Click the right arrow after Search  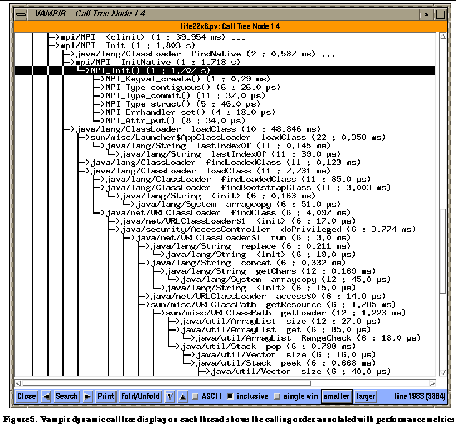point(88,396)
